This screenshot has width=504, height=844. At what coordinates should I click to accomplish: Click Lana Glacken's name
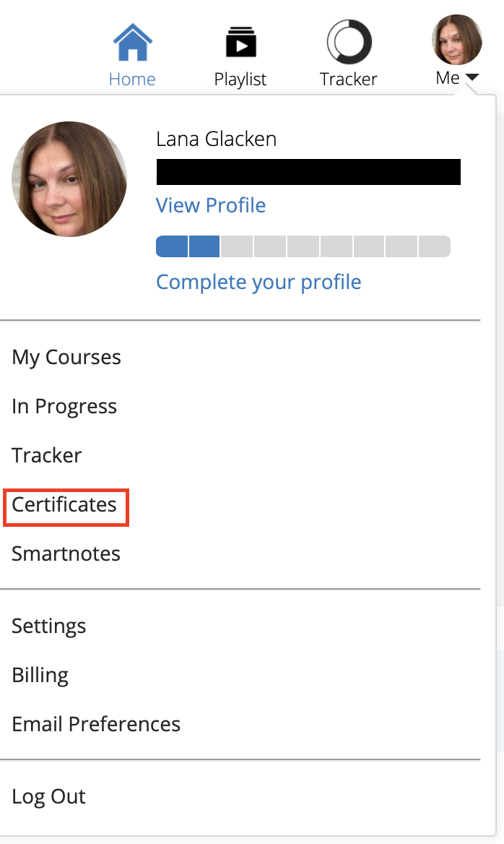pyautogui.click(x=216, y=139)
